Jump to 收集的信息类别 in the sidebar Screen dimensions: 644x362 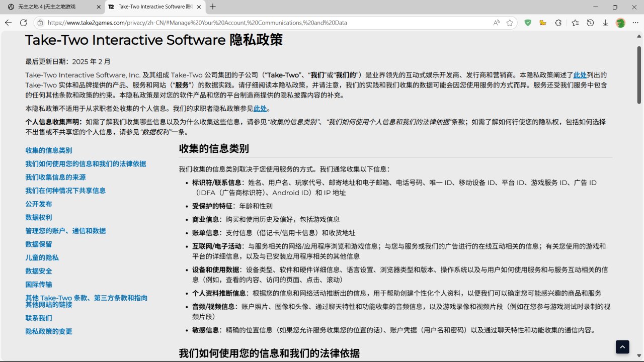49,150
